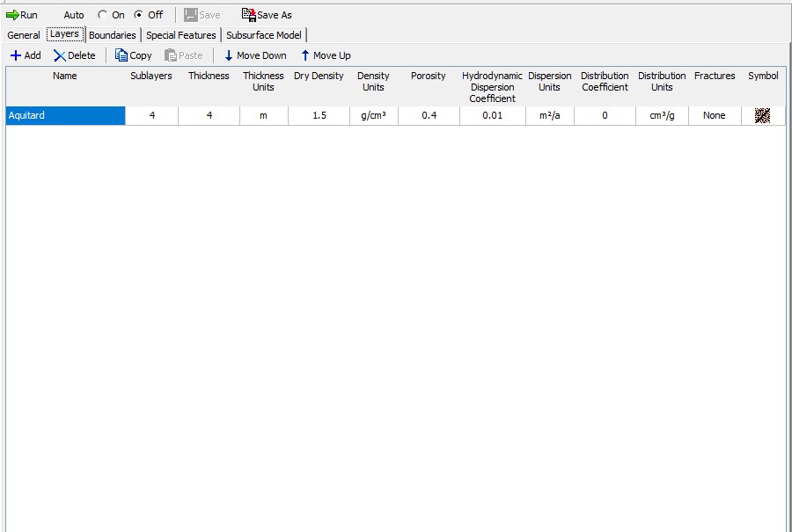Click the Save As disk icon

tap(248, 15)
